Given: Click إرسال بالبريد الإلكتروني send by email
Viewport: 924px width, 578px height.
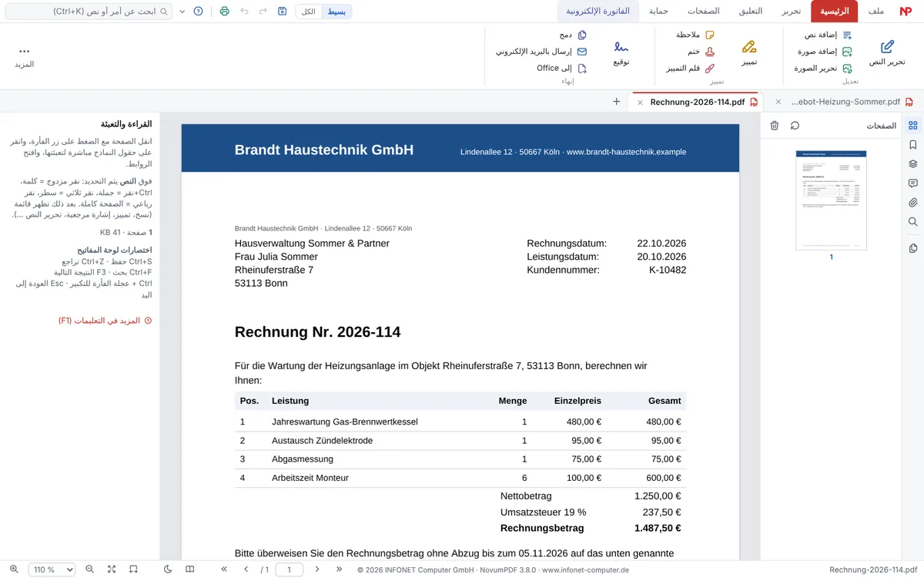Looking at the screenshot, I should click(x=541, y=52).
